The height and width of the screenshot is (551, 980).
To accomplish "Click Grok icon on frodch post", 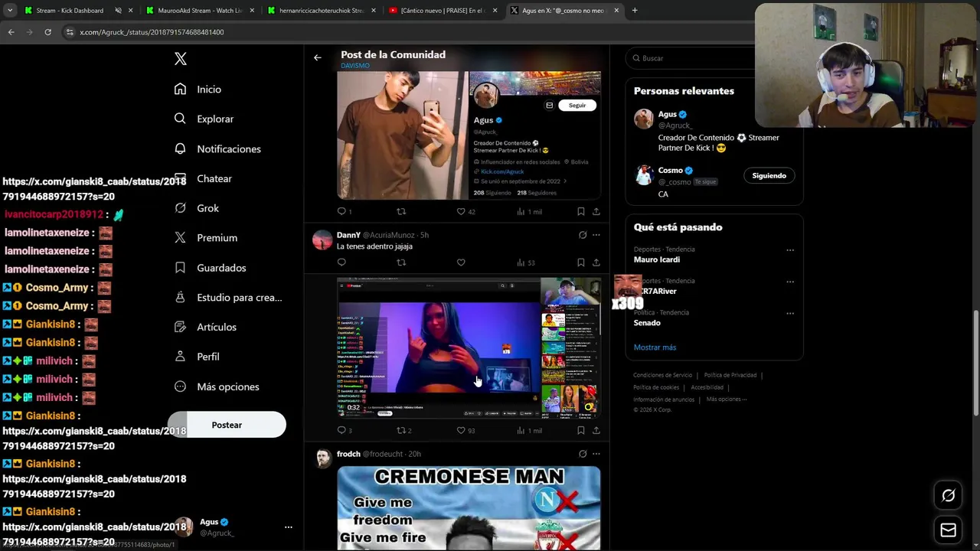I will pos(583,454).
